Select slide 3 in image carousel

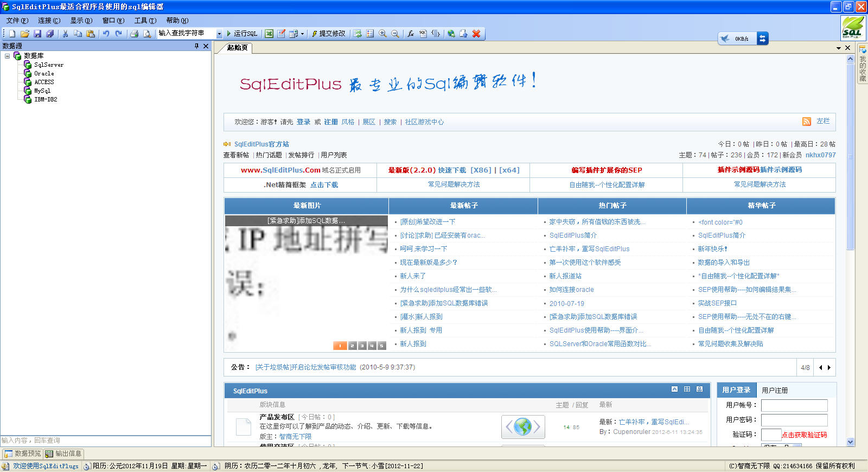tap(362, 346)
